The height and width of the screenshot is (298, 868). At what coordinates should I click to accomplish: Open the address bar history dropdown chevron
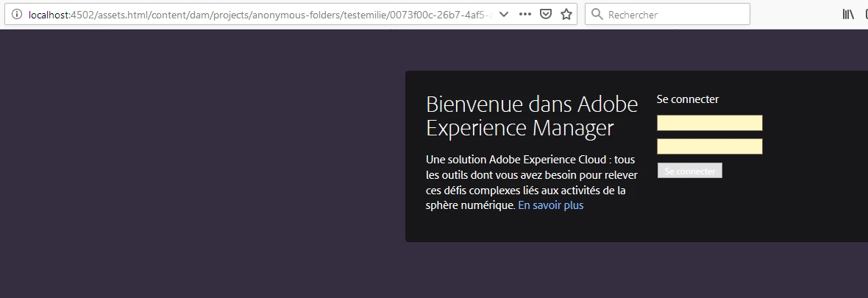pyautogui.click(x=504, y=15)
